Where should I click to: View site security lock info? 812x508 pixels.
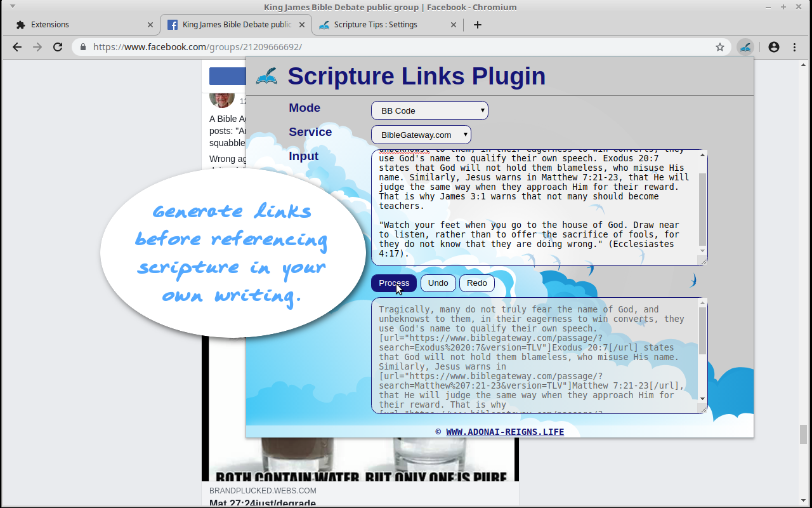(83, 47)
